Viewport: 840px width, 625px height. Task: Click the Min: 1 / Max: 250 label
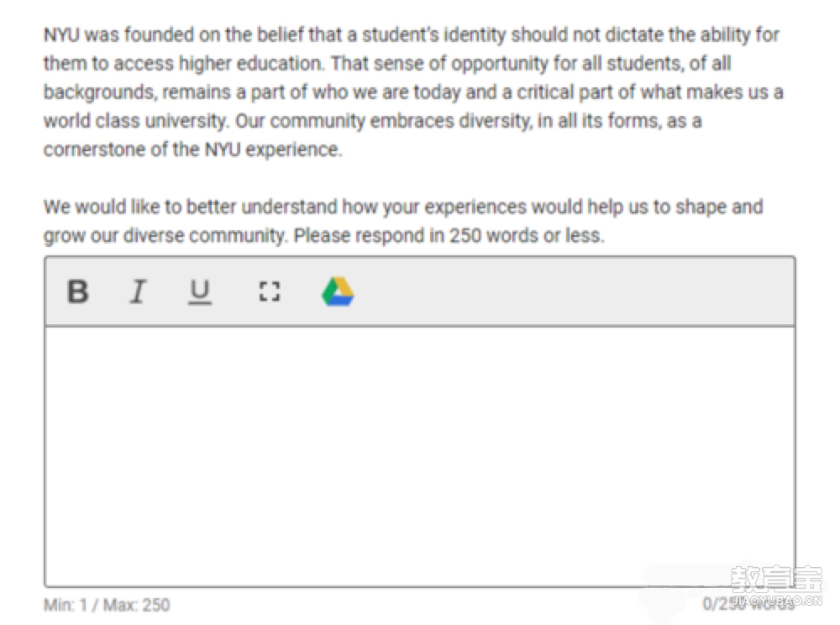107,605
